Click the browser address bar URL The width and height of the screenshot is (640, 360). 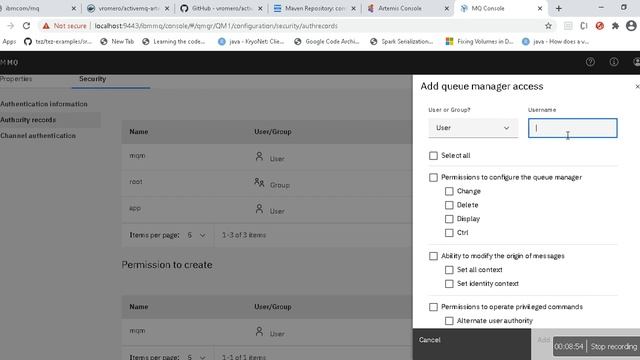coord(216,26)
